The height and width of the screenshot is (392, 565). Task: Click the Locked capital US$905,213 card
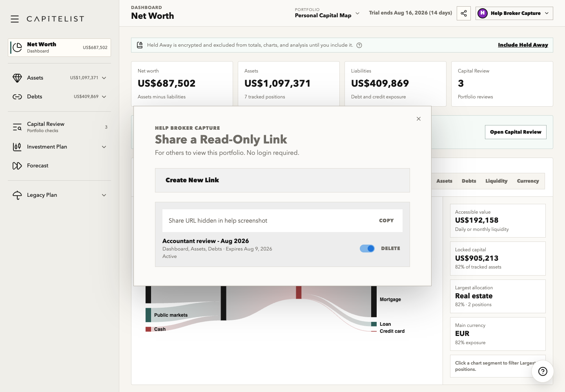click(498, 258)
